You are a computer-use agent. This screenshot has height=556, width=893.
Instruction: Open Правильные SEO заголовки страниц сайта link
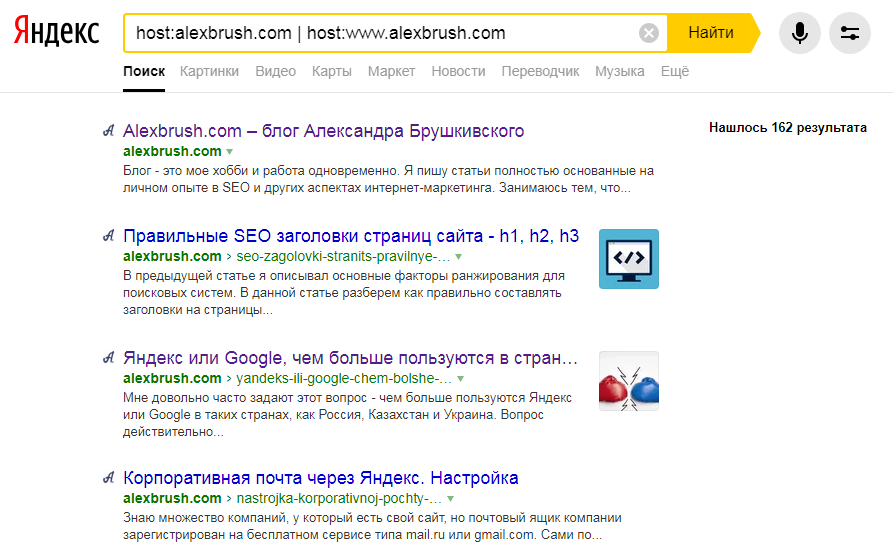coord(351,236)
